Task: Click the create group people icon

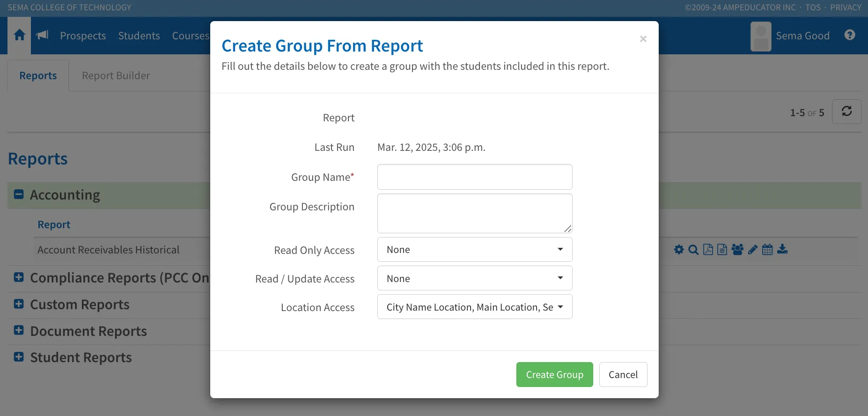Action: tap(737, 250)
